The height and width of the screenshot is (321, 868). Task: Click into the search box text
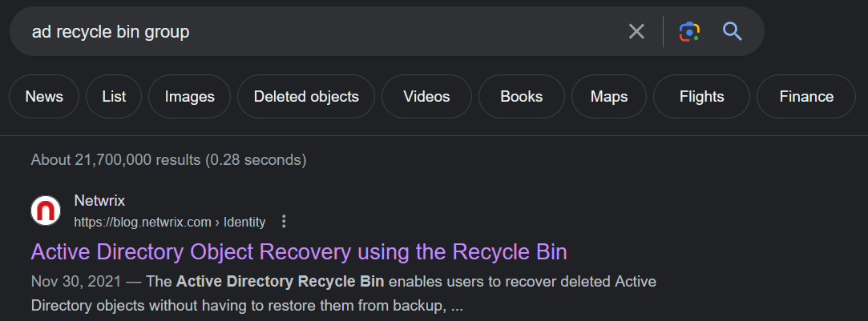pos(111,32)
